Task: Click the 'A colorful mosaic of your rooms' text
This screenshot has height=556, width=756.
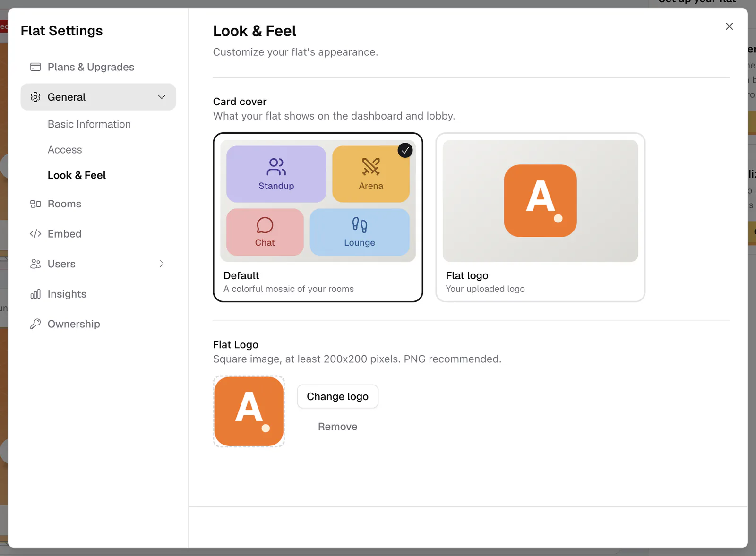Action: (289, 289)
